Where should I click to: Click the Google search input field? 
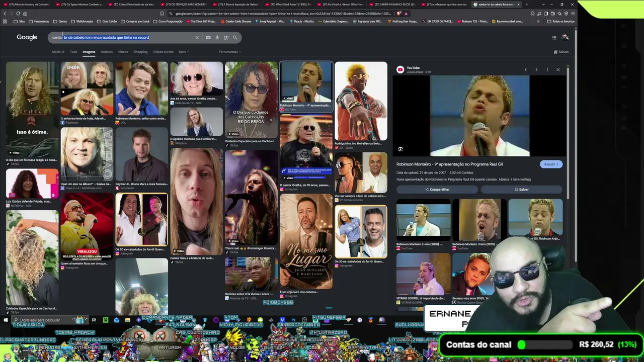123,38
